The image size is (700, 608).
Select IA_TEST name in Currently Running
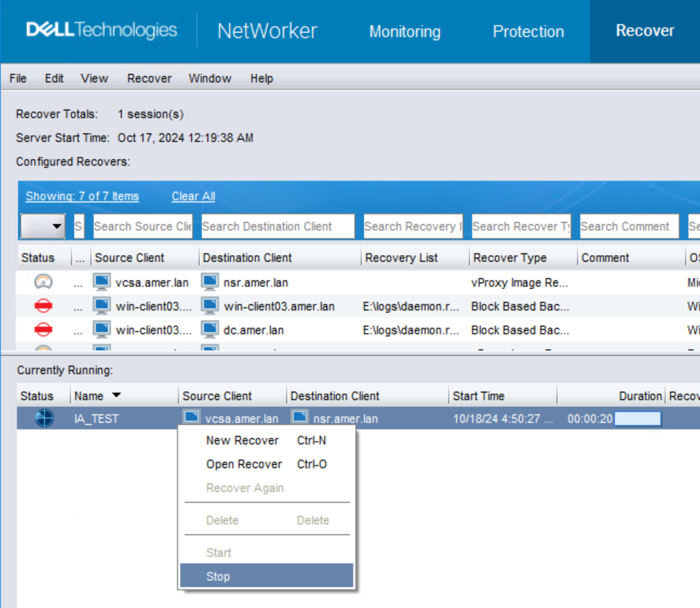tap(97, 419)
